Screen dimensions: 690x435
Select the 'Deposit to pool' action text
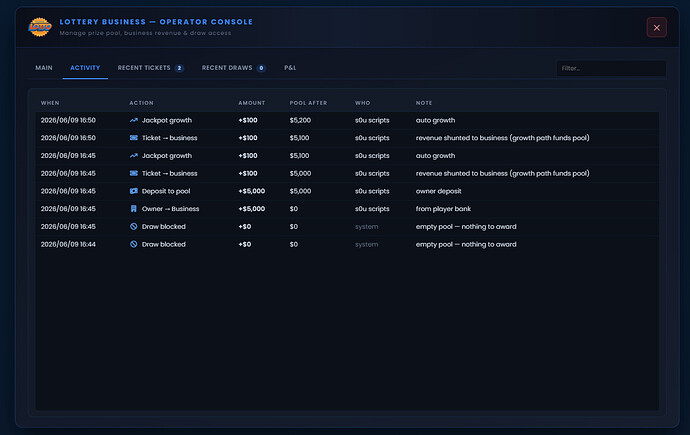[x=166, y=191]
